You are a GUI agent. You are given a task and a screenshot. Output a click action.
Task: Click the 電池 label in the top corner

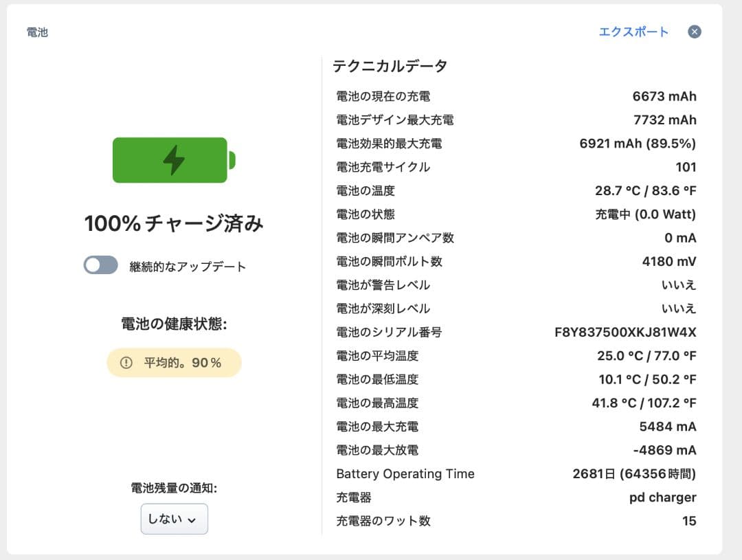[36, 32]
